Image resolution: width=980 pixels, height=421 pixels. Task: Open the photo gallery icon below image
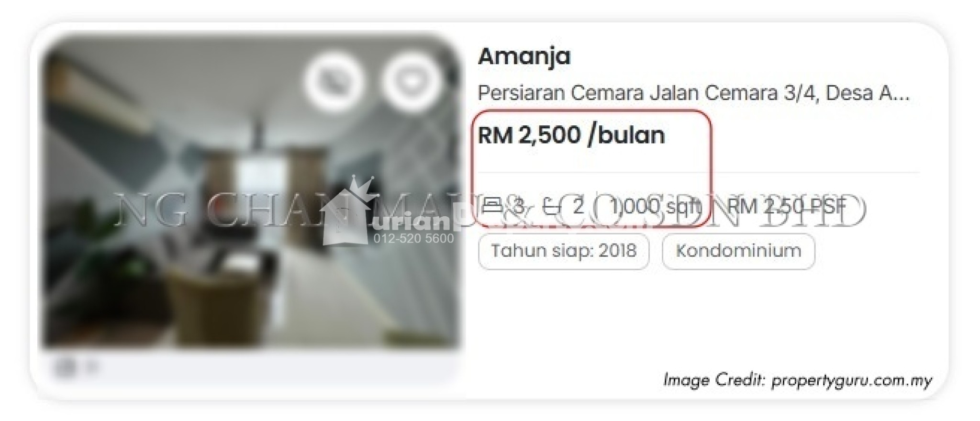point(66,367)
